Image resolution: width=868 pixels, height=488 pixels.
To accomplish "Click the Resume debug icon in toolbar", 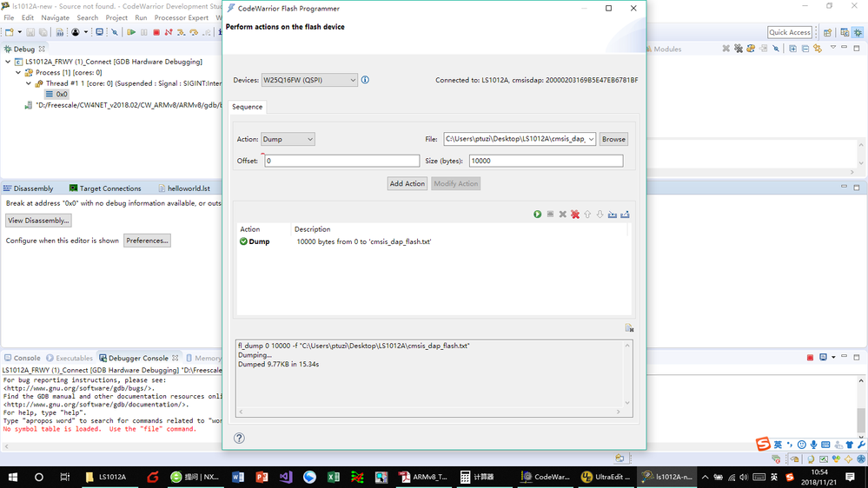I will (x=131, y=32).
